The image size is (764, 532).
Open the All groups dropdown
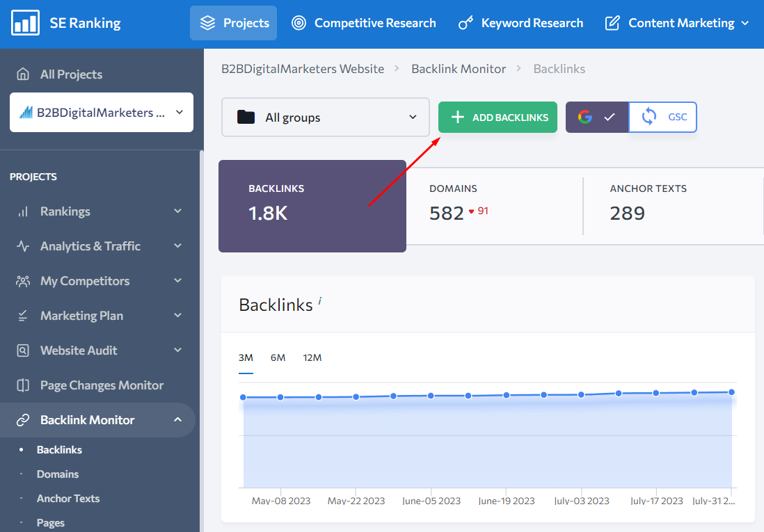(x=326, y=118)
